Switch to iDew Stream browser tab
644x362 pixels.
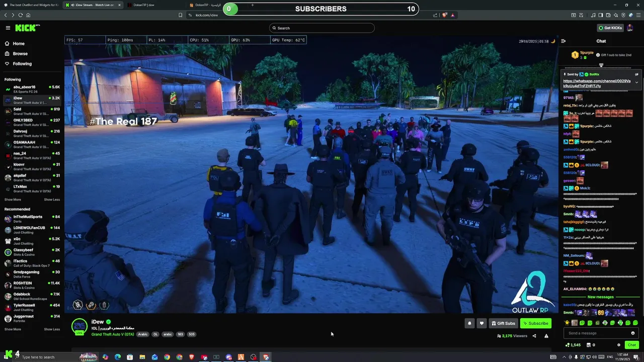(x=93, y=5)
